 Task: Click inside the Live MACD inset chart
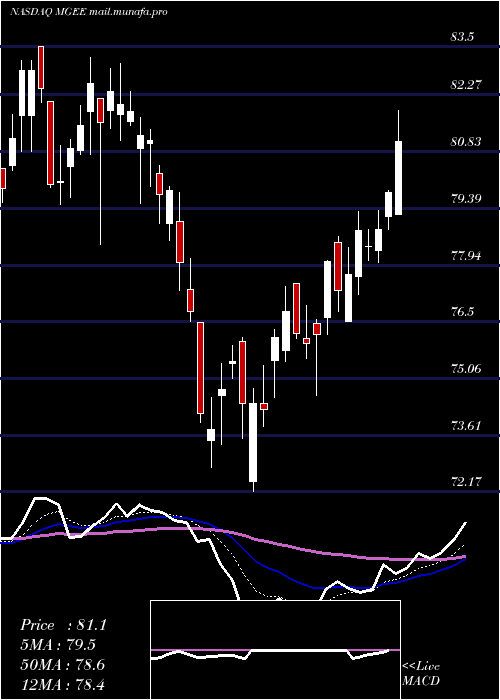(x=275, y=650)
